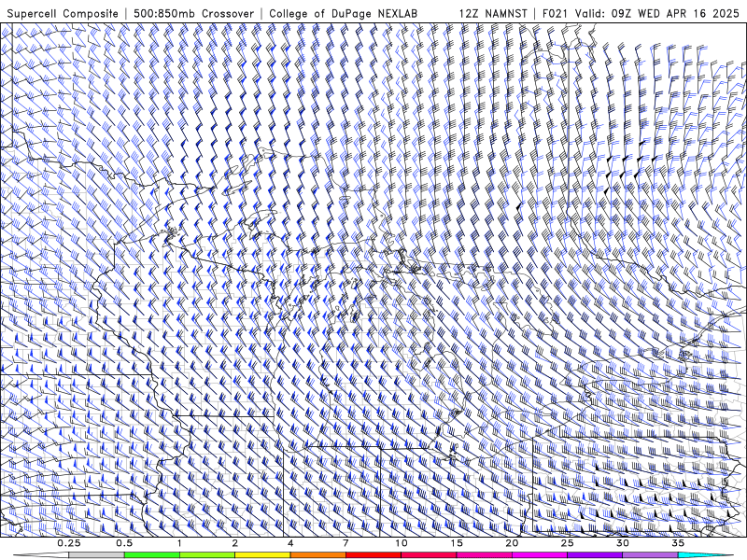Click the gray legend swatch between 0.25 and 0.5
This screenshot has width=747, height=560.
[x=97, y=555]
